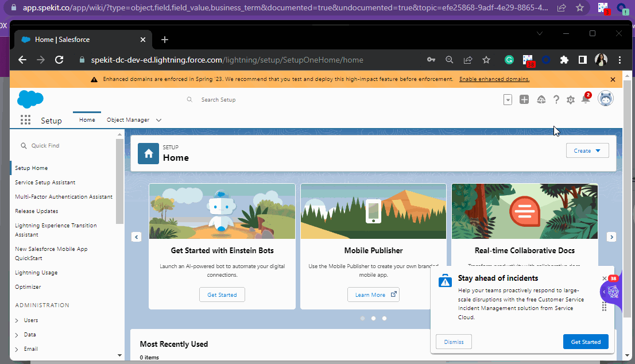
Task: Open Service Setup Assistant
Action: tap(45, 183)
